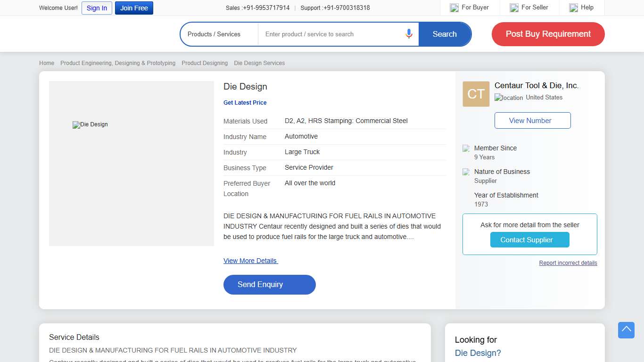
Task: Click the Join Free button
Action: [x=134, y=8]
